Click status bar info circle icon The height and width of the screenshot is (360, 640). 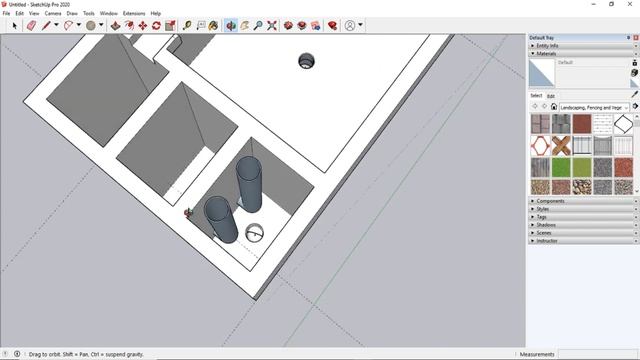17,354
